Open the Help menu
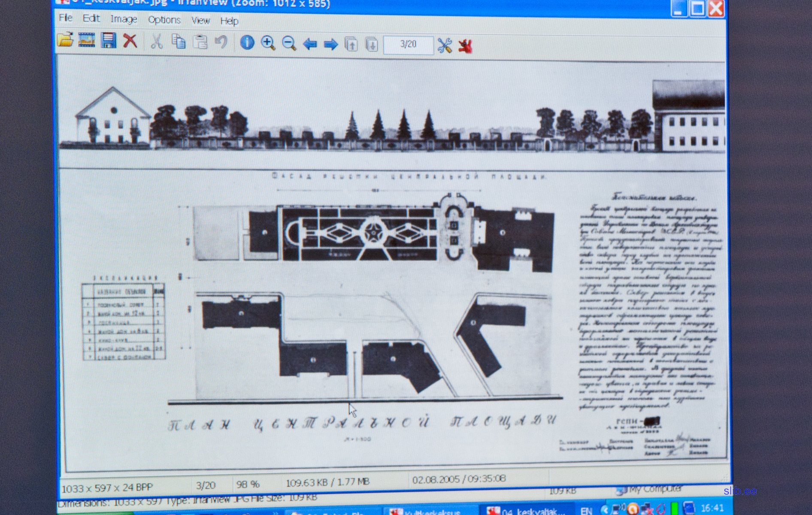The height and width of the screenshot is (515, 812). [229, 21]
